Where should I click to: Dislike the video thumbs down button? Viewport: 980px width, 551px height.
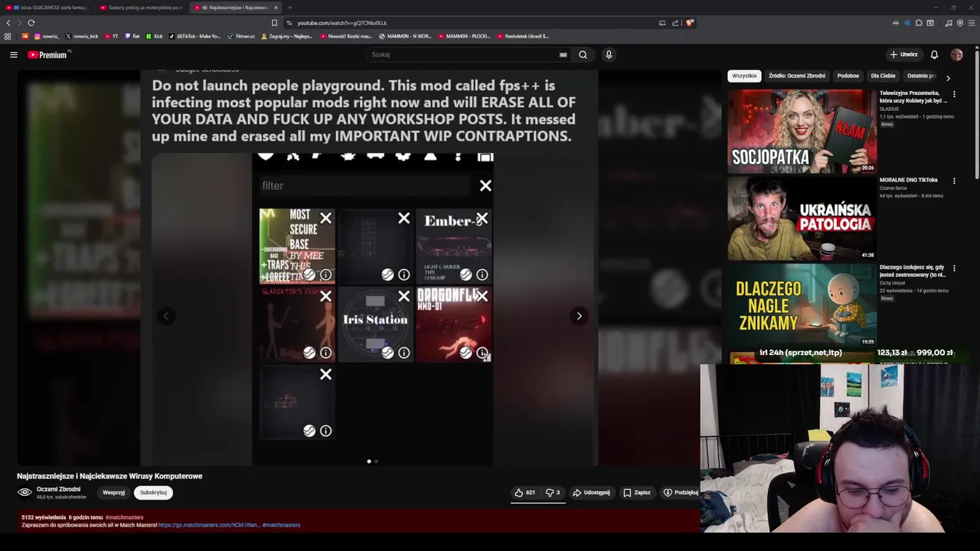click(x=553, y=493)
